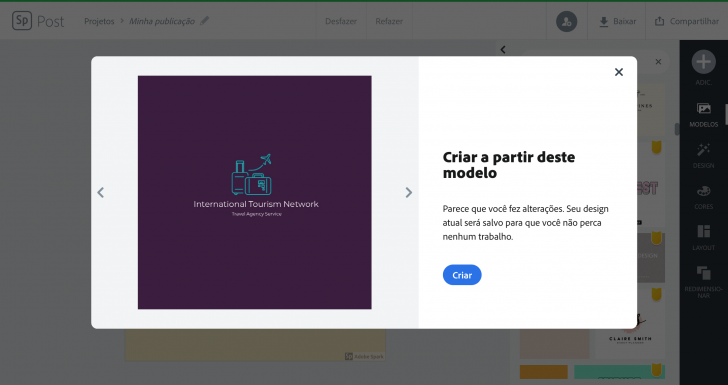Open the Design panel
728x385 pixels.
pos(703,156)
